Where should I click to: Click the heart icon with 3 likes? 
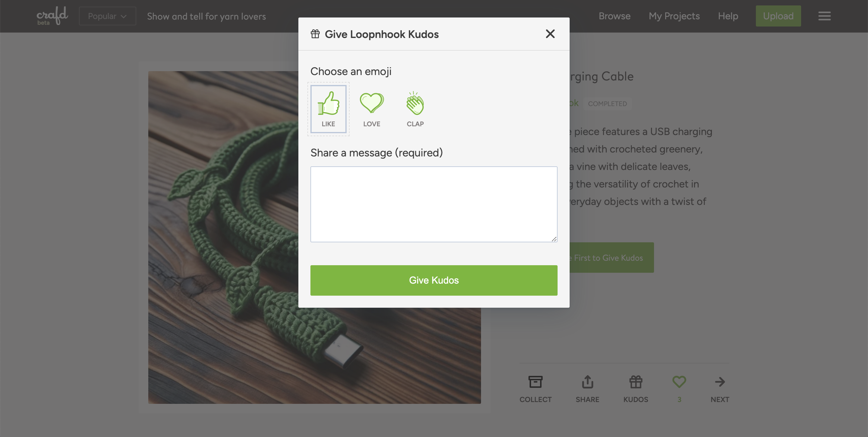pyautogui.click(x=679, y=382)
